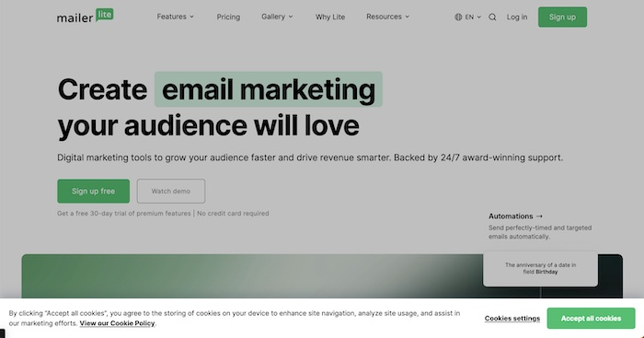Image resolution: width=644 pixels, height=338 pixels.
Task: Expand the Features menu
Action: (176, 17)
